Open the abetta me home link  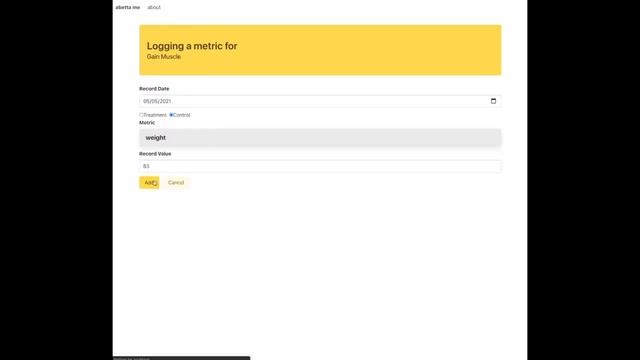pyautogui.click(x=127, y=7)
